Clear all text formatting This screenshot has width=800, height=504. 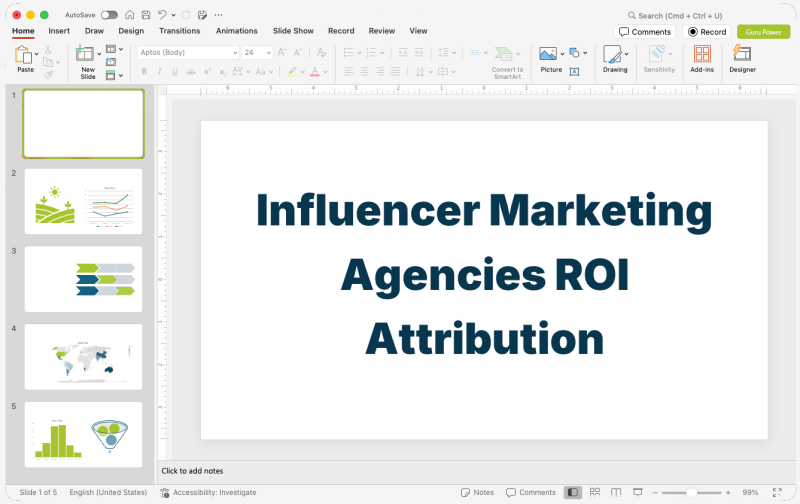(x=321, y=52)
